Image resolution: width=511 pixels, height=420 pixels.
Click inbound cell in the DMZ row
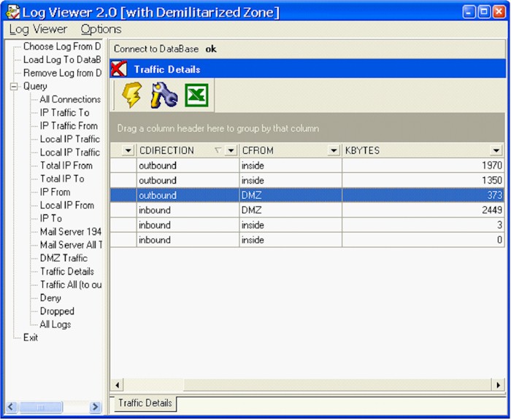click(188, 210)
